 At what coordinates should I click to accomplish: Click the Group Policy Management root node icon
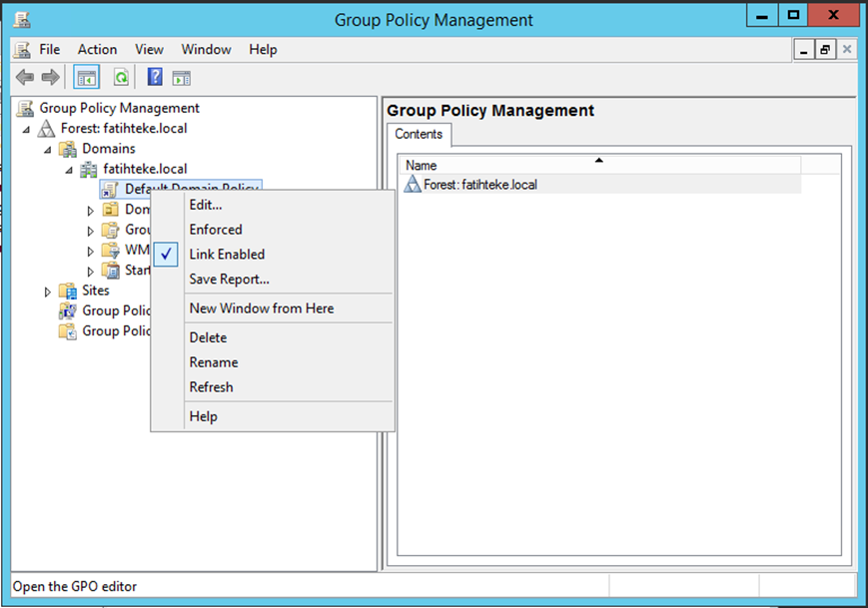[x=25, y=108]
